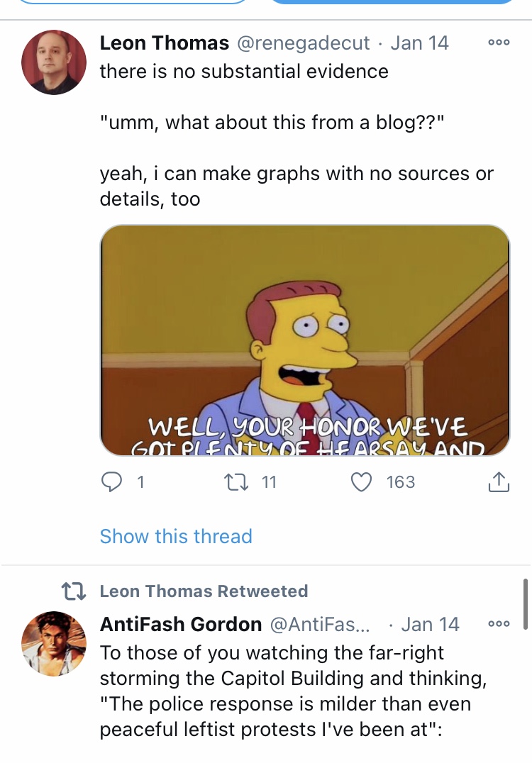Open the @renegadecut handle
Viewport: 532px width, 763px height.
click(303, 43)
